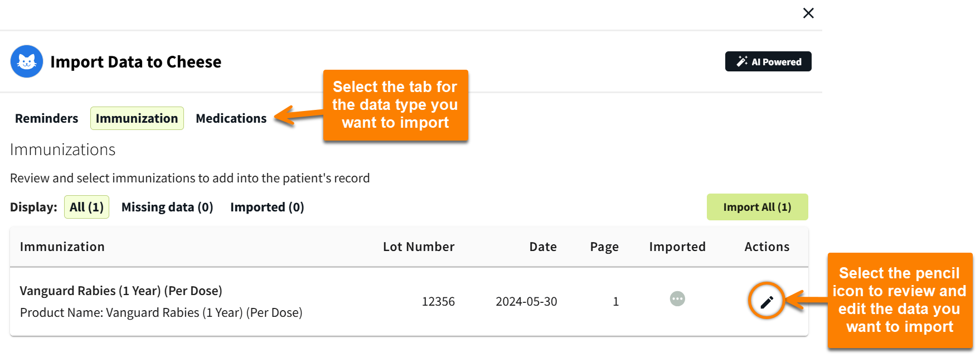980x357 pixels.
Task: Show Missing data (0) records
Action: [167, 206]
